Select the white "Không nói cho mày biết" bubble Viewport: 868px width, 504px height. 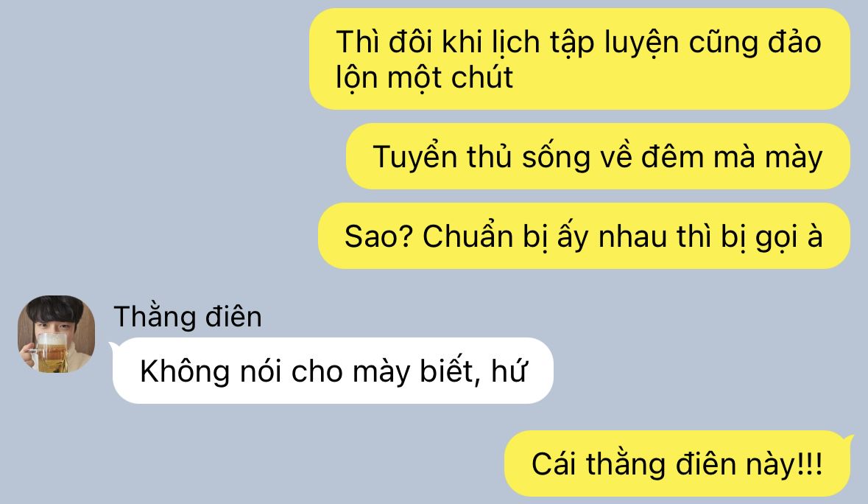(333, 371)
